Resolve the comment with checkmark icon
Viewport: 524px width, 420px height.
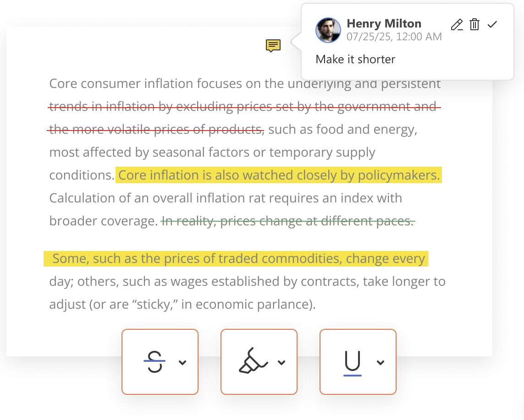pos(492,25)
